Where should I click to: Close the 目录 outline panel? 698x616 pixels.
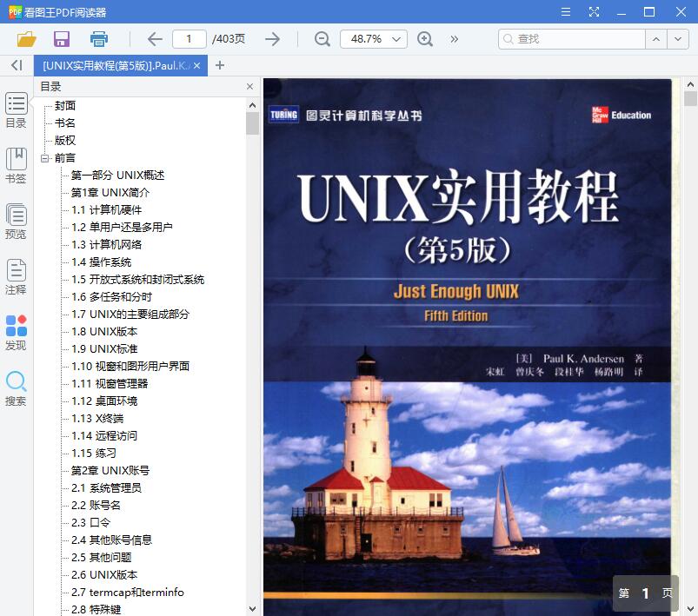pyautogui.click(x=249, y=86)
